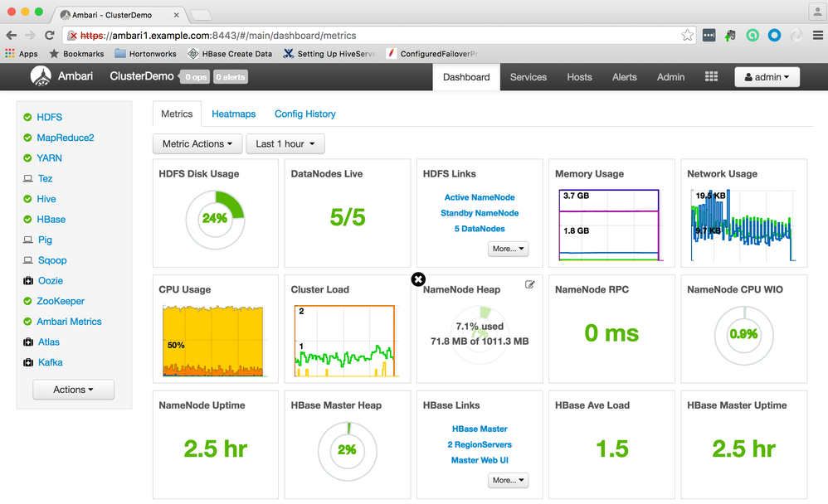Switch to the Heatmaps tab
828x504 pixels.
click(x=233, y=114)
